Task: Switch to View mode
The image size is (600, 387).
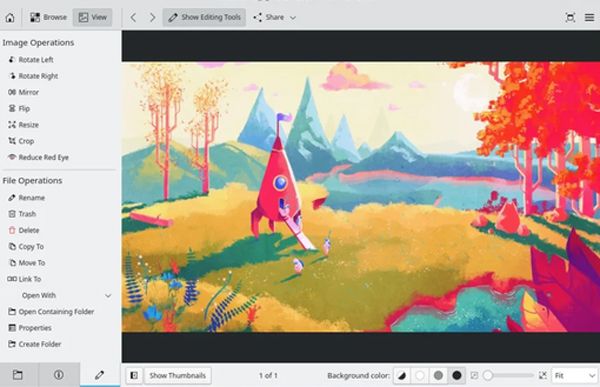Action: tap(92, 17)
